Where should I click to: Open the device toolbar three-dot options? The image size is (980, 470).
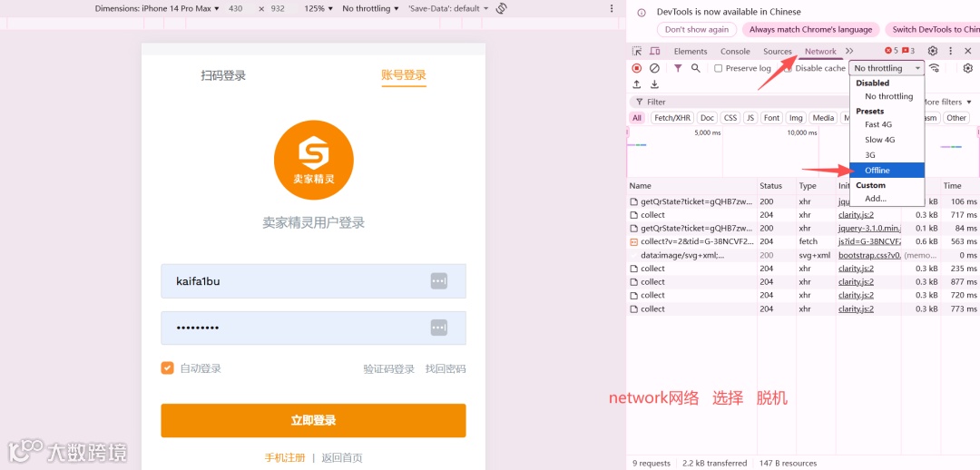612,9
